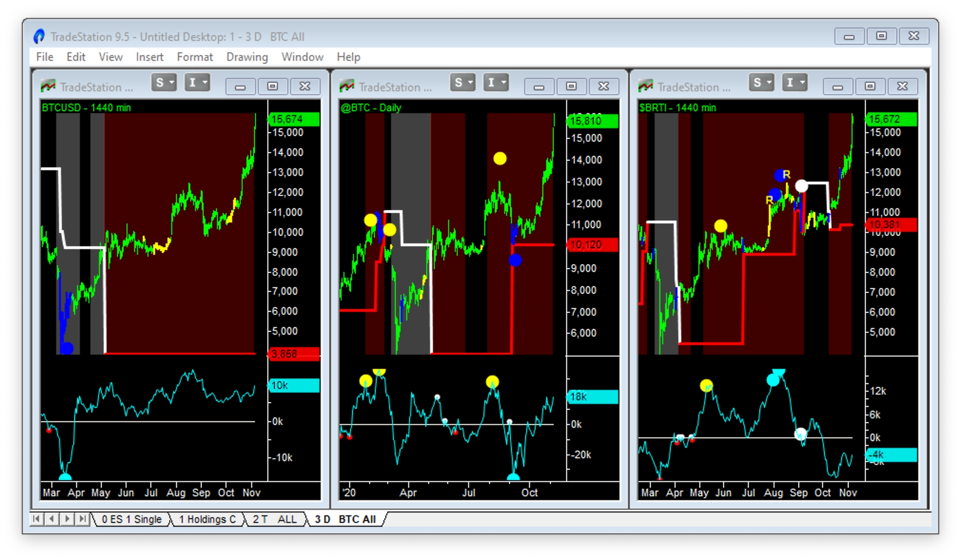Image resolution: width=961 pixels, height=560 pixels.
Task: Click red 3,858 stop level marker
Action: point(294,354)
